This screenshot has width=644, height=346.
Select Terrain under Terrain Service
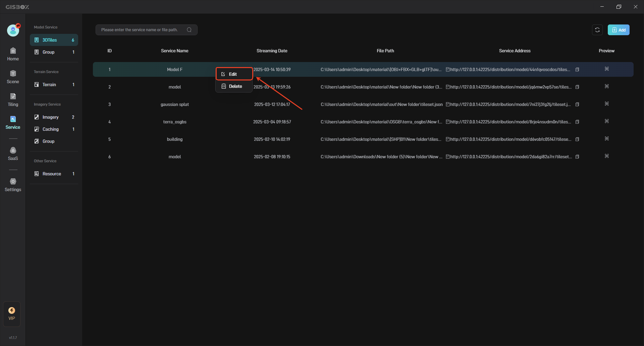coord(54,84)
